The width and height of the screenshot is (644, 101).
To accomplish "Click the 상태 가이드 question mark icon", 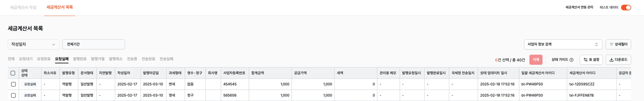I will [x=571, y=60].
